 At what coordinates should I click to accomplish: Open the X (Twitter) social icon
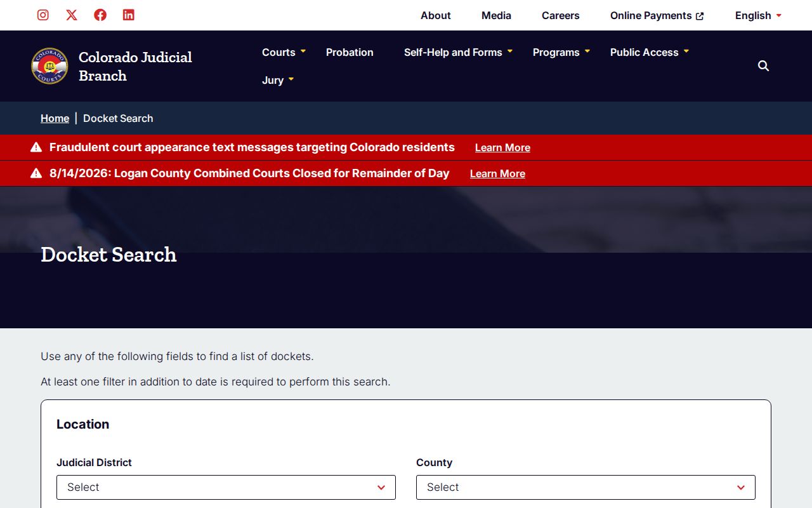click(x=72, y=15)
